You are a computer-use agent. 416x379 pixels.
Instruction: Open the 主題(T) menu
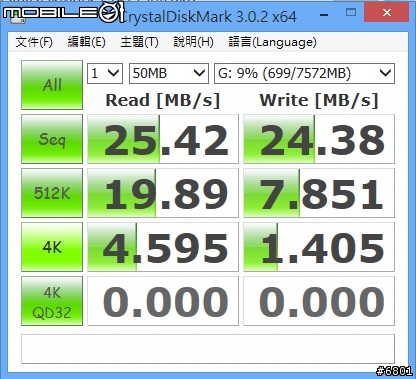coord(139,42)
